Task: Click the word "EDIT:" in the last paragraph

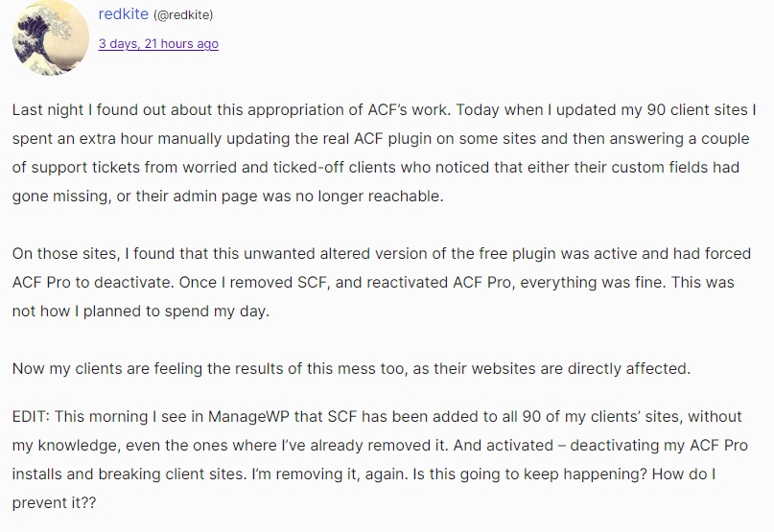Action: pos(34,418)
